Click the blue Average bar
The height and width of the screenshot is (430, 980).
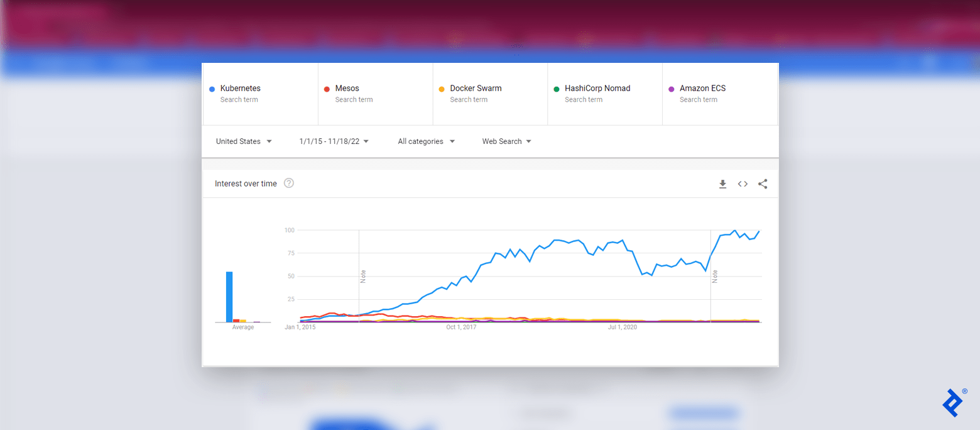coord(229,295)
